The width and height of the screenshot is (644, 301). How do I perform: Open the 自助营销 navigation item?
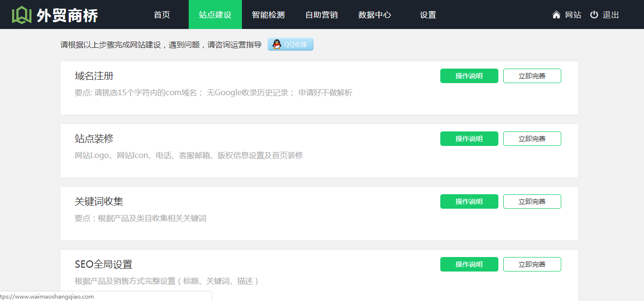coord(321,15)
